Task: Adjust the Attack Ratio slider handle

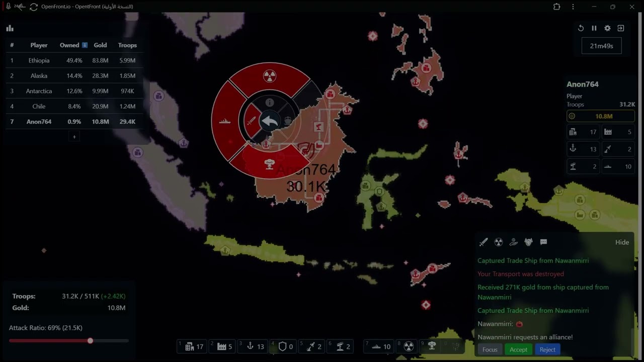Action: [x=90, y=341]
